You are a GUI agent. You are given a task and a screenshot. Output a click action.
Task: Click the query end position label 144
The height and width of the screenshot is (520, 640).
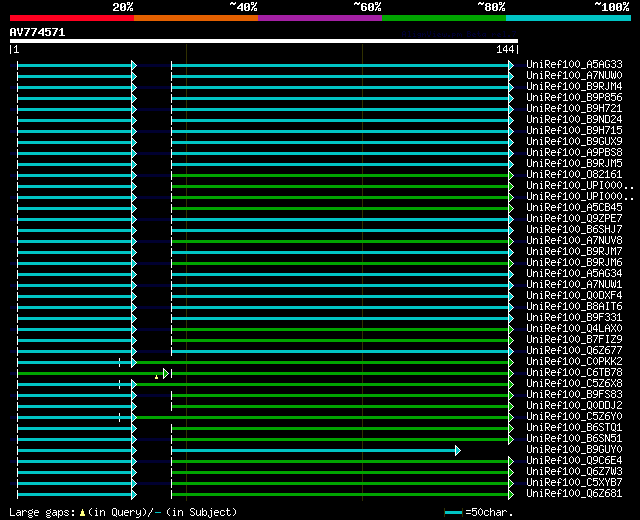click(505, 50)
